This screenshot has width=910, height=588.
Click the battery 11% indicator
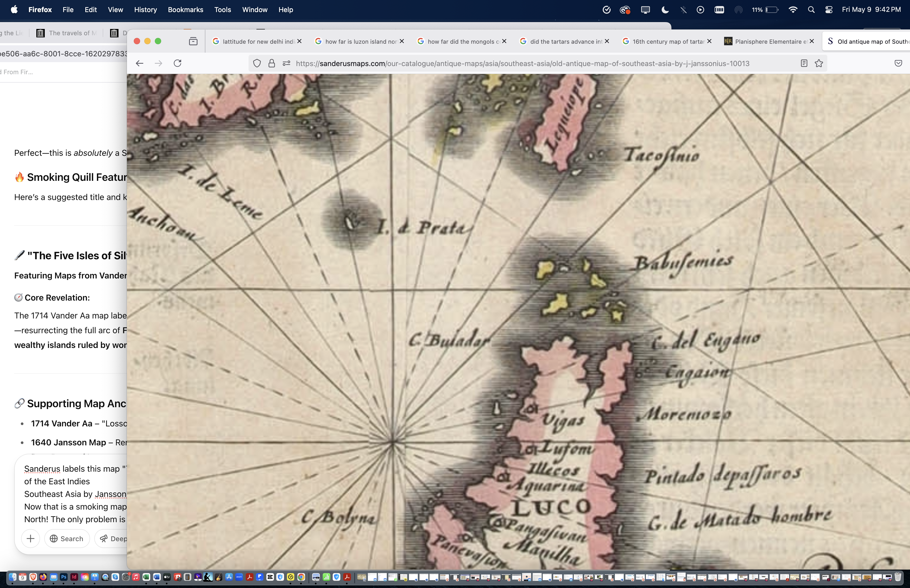pyautogui.click(x=765, y=10)
